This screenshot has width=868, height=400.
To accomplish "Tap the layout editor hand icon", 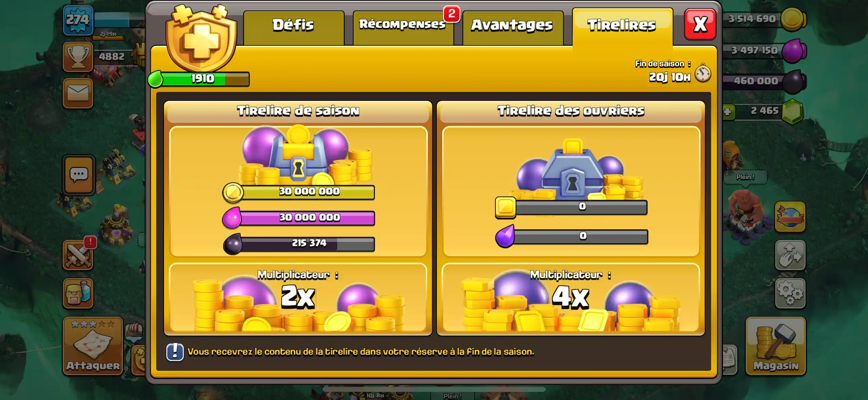I will tap(790, 255).
